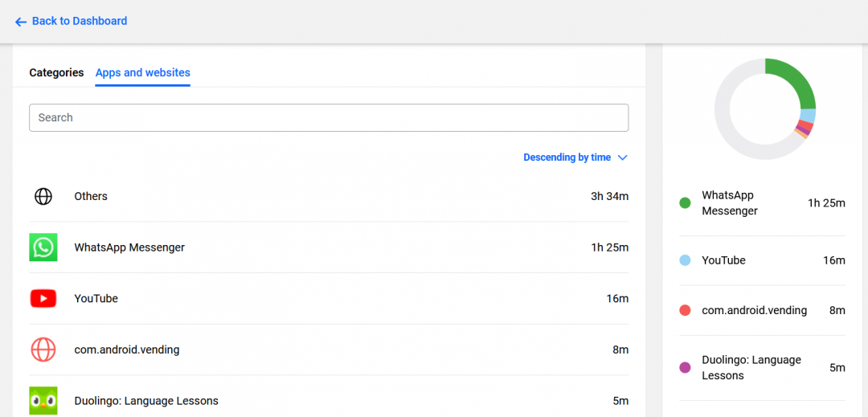This screenshot has width=868, height=417.
Task: Click the sort dropdown chevron arrow
Action: (x=622, y=157)
